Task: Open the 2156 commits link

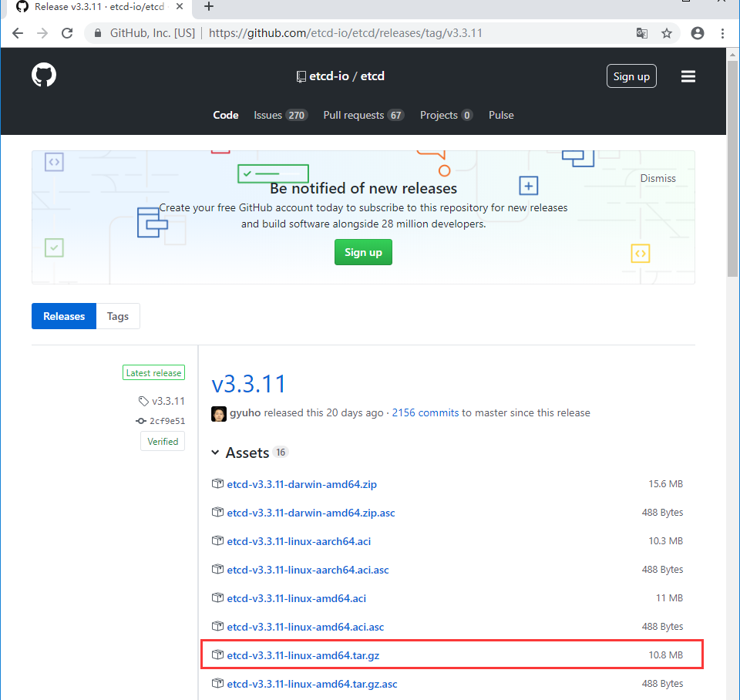Action: pos(425,412)
